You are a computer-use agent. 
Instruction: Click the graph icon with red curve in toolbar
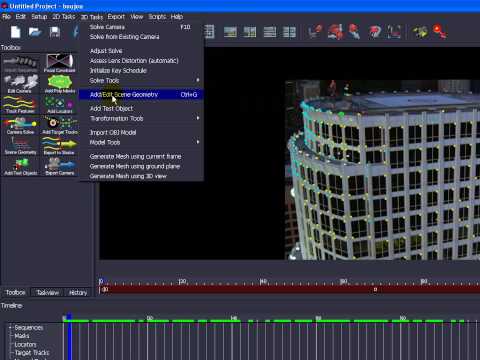(x=394, y=32)
